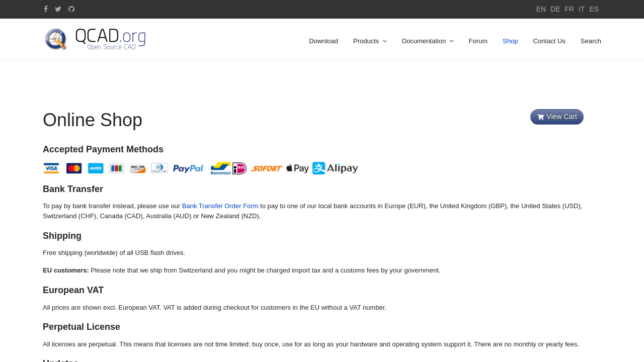Select Contact Us in the navigation
This screenshot has width=644, height=362.
(549, 41)
